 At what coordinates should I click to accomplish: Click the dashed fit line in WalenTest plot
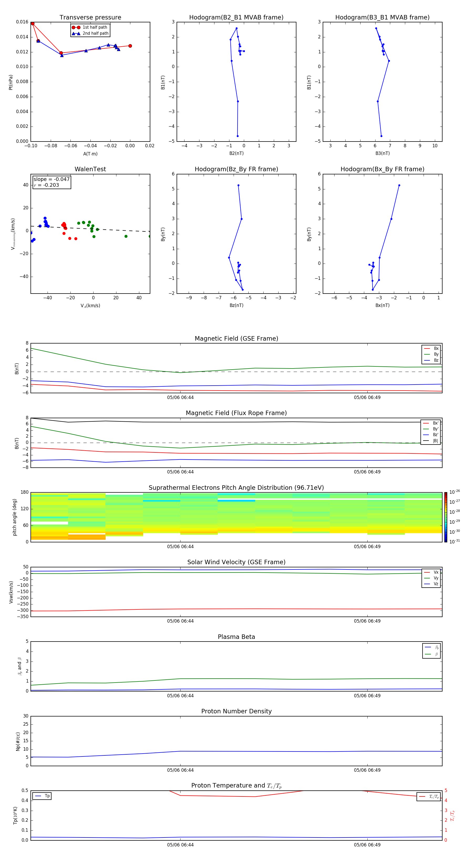(90, 229)
